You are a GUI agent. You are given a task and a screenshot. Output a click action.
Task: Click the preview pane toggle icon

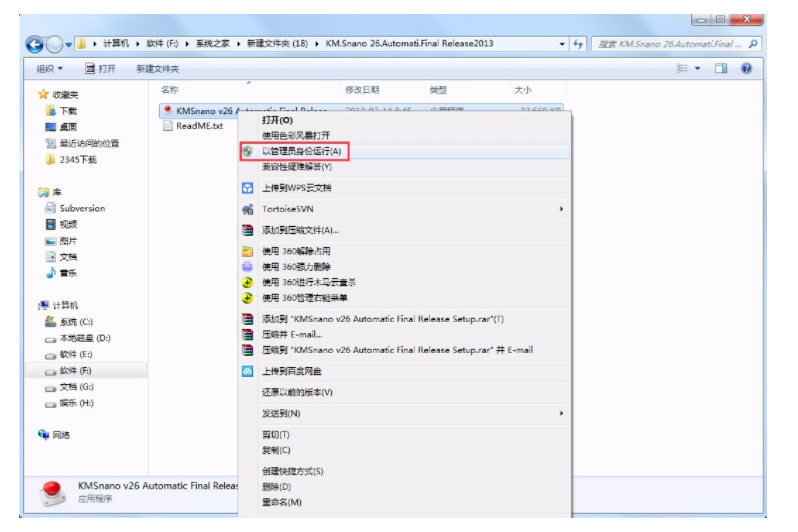[x=721, y=69]
